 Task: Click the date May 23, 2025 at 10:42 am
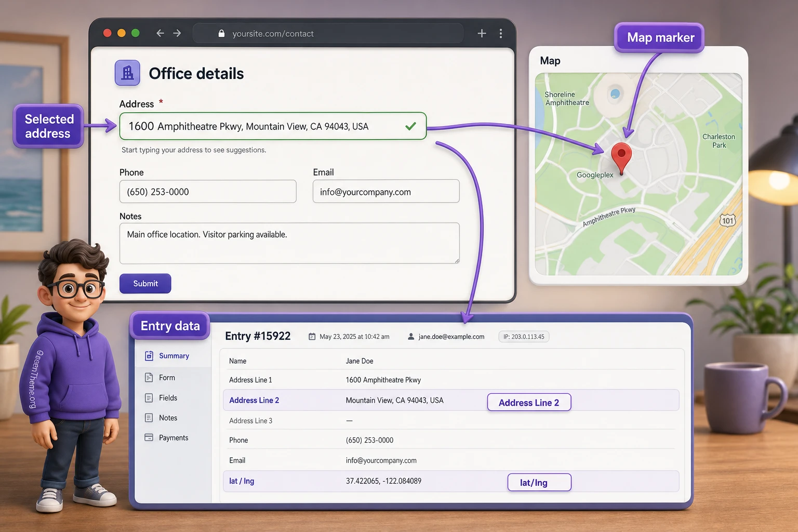coord(354,337)
